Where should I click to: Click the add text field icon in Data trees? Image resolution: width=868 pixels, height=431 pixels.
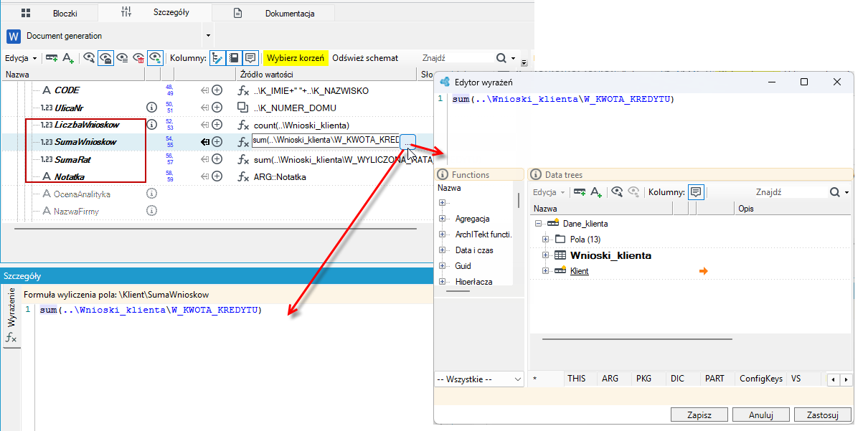596,192
